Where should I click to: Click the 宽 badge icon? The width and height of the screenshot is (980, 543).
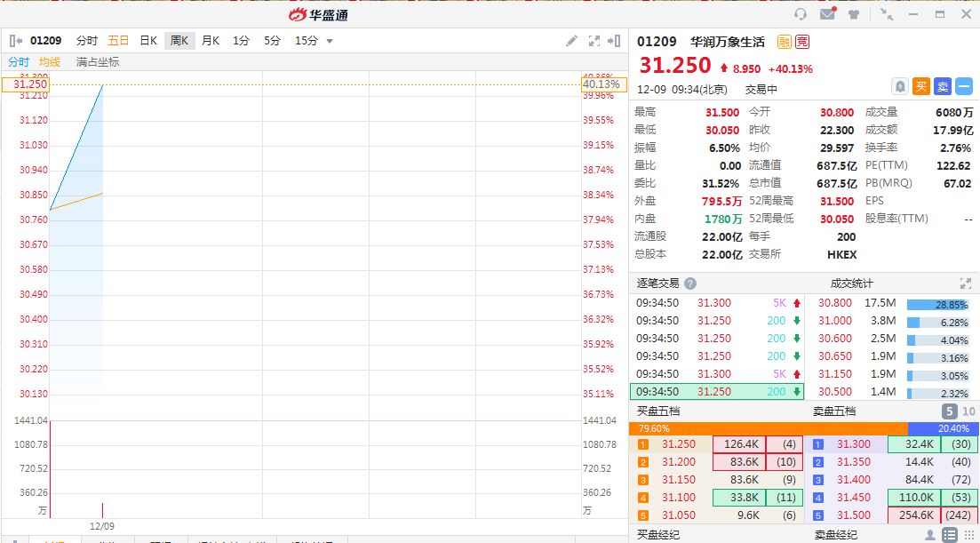click(x=802, y=42)
